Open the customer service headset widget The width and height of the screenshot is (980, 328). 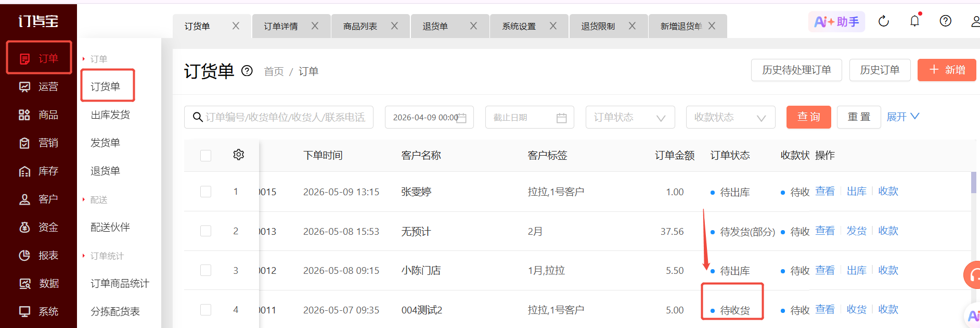coord(972,275)
